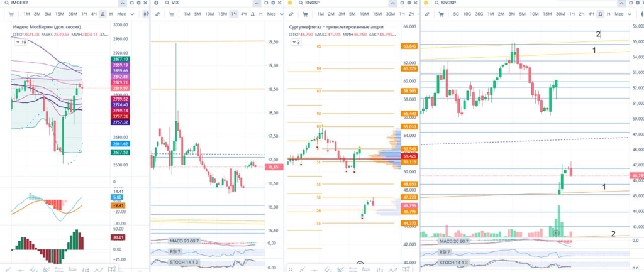644x272 pixels.
Task: Select Д daily timeframe in rightmost SNGSP chart
Action: [600, 13]
